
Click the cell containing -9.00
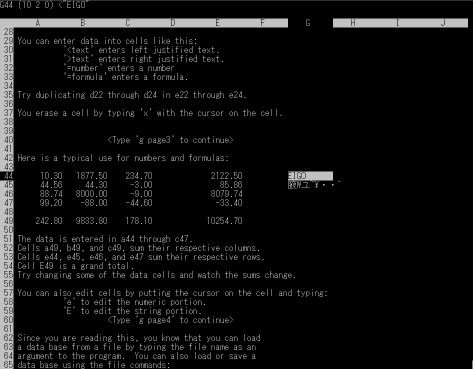(x=141, y=194)
